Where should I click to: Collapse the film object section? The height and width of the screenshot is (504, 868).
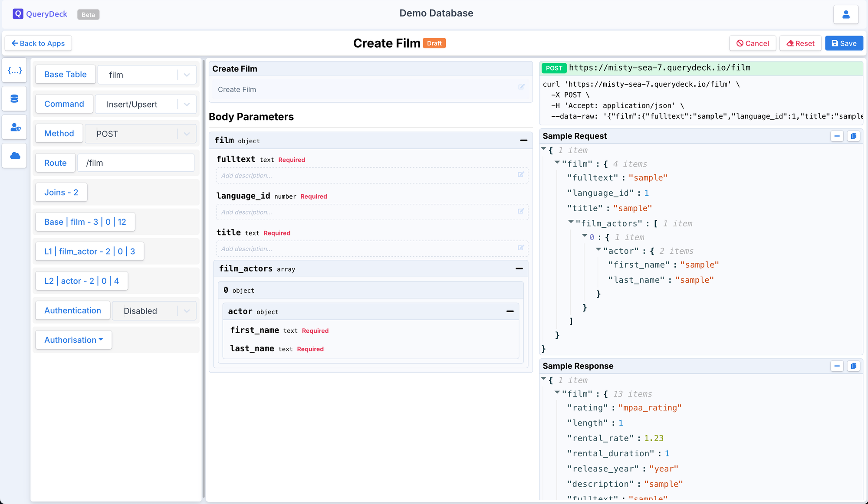pyautogui.click(x=523, y=141)
